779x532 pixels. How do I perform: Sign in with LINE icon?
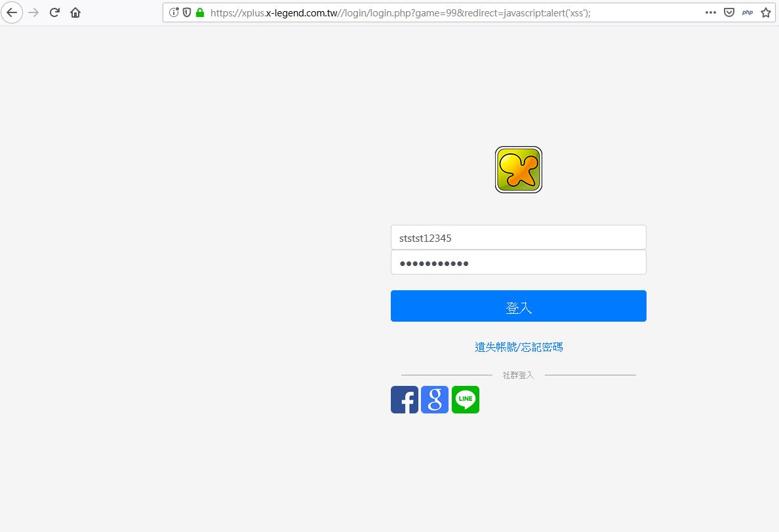(x=466, y=400)
